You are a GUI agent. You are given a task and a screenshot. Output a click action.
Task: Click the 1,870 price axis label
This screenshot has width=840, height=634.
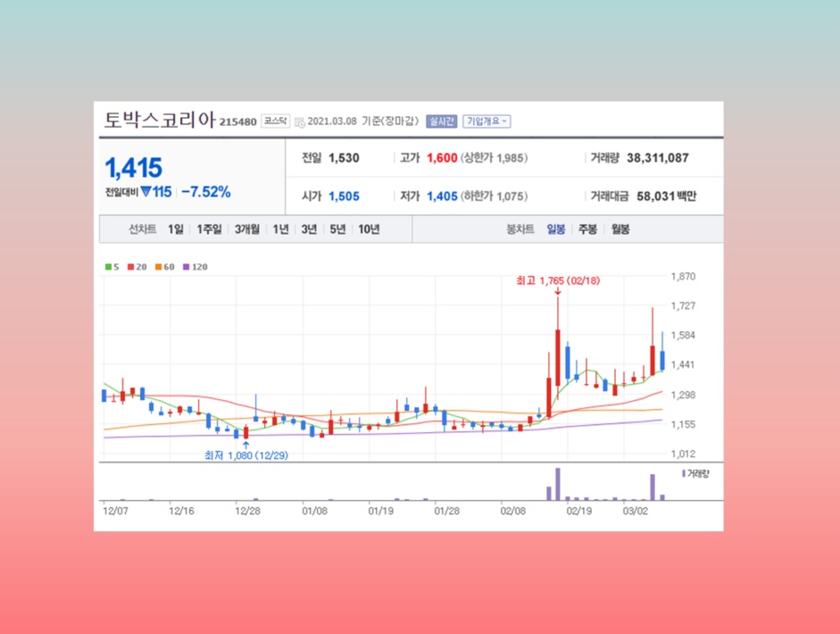[683, 277]
